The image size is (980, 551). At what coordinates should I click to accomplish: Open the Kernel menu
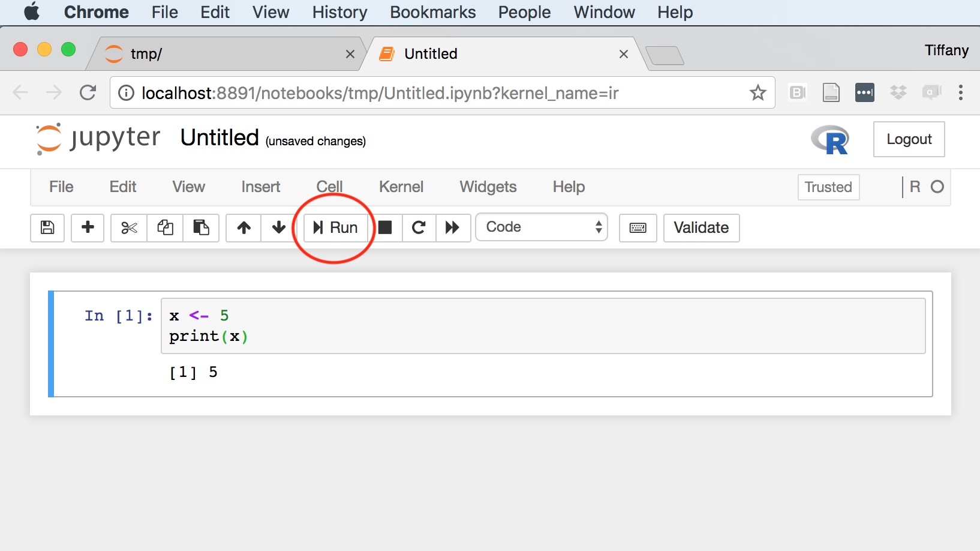tap(401, 187)
